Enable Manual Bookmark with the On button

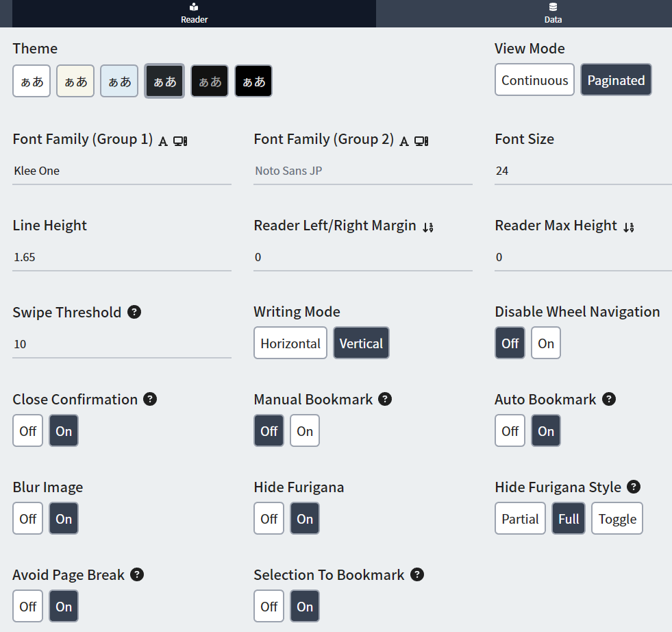305,431
